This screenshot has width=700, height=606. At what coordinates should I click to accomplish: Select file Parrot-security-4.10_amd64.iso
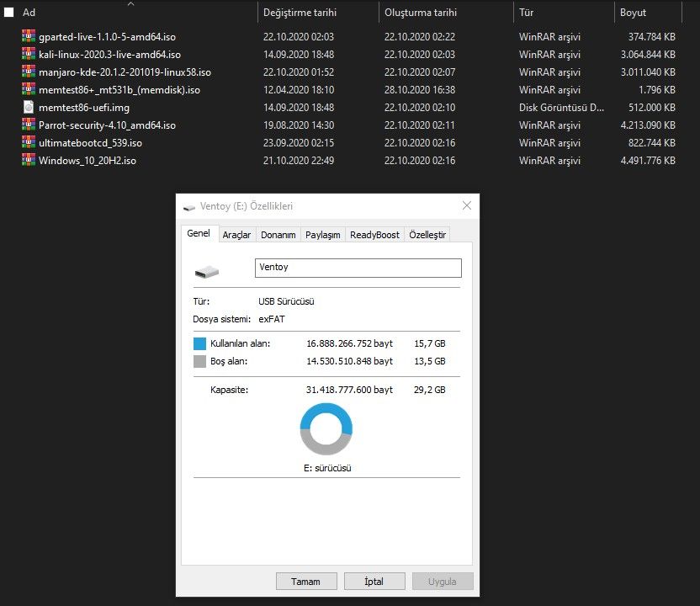tap(107, 125)
